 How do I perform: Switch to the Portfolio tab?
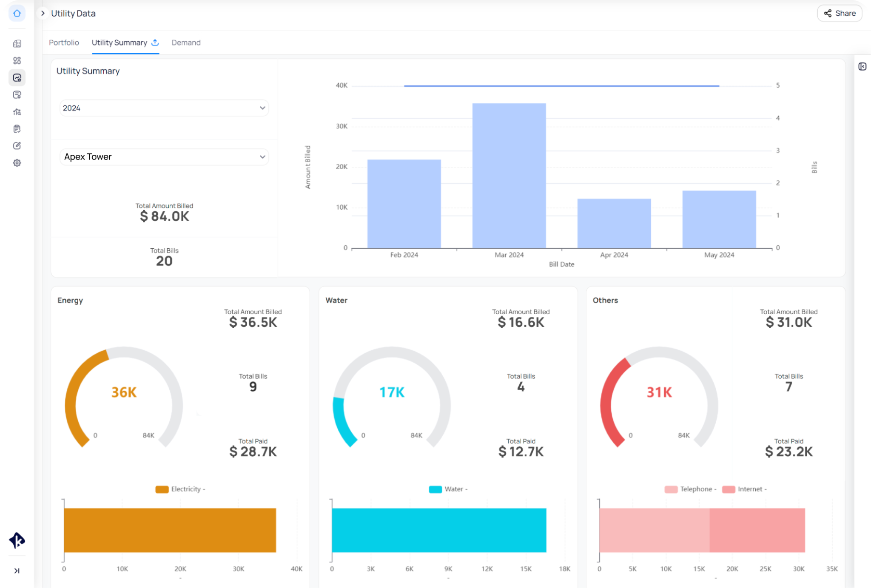[x=64, y=43]
